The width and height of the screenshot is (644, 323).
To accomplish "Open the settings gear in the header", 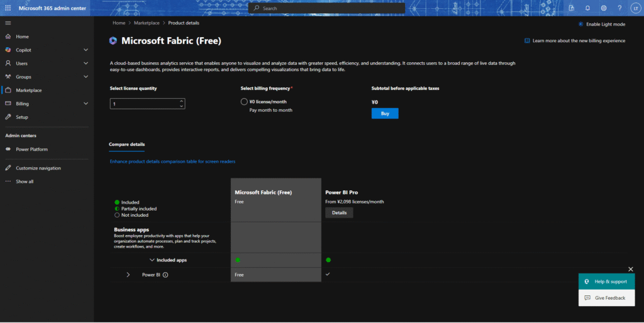I will [604, 8].
